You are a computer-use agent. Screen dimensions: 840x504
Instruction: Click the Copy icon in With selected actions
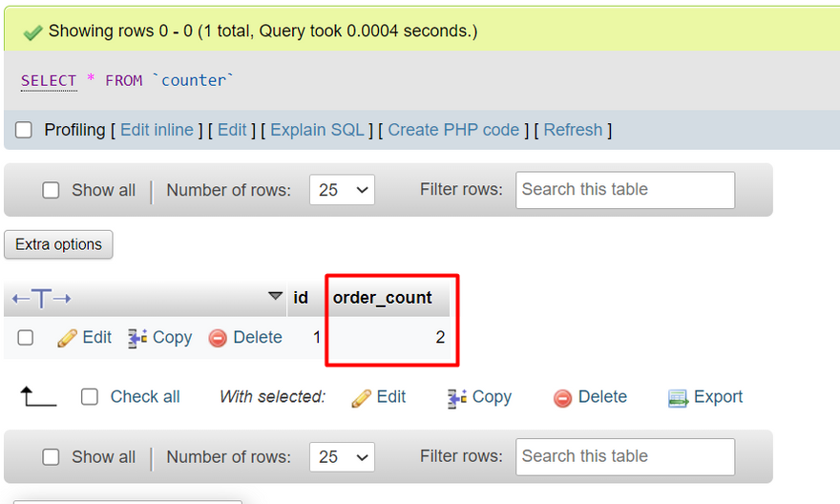pyautogui.click(x=457, y=398)
